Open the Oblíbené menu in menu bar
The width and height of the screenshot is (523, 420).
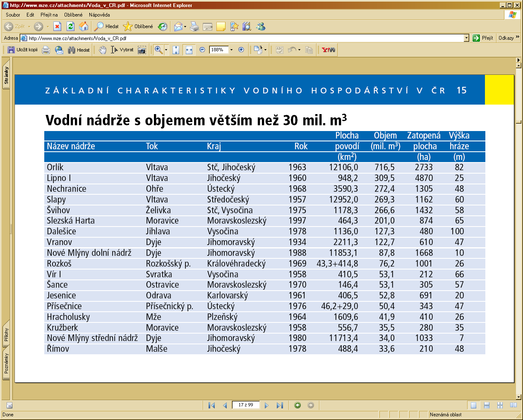point(73,15)
